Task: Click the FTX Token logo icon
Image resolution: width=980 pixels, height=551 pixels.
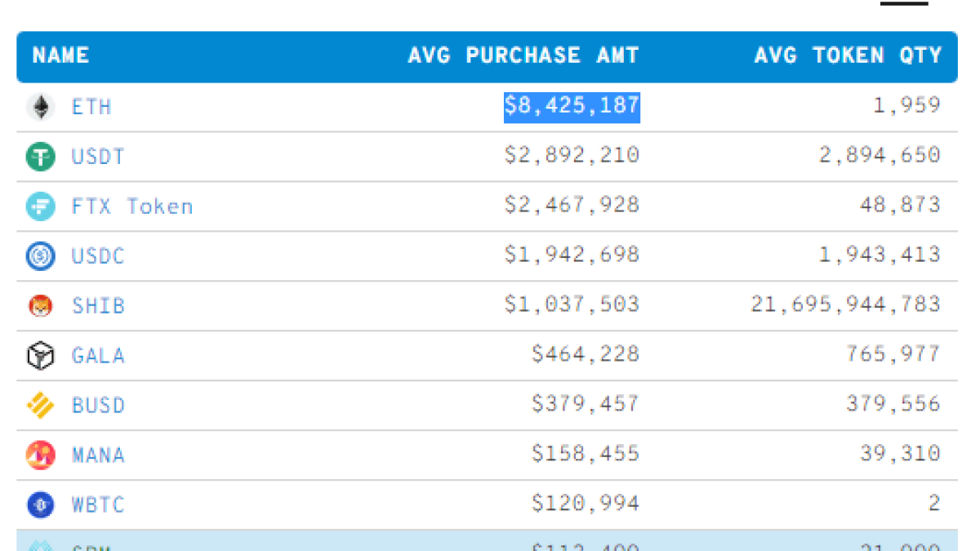Action: (x=40, y=207)
